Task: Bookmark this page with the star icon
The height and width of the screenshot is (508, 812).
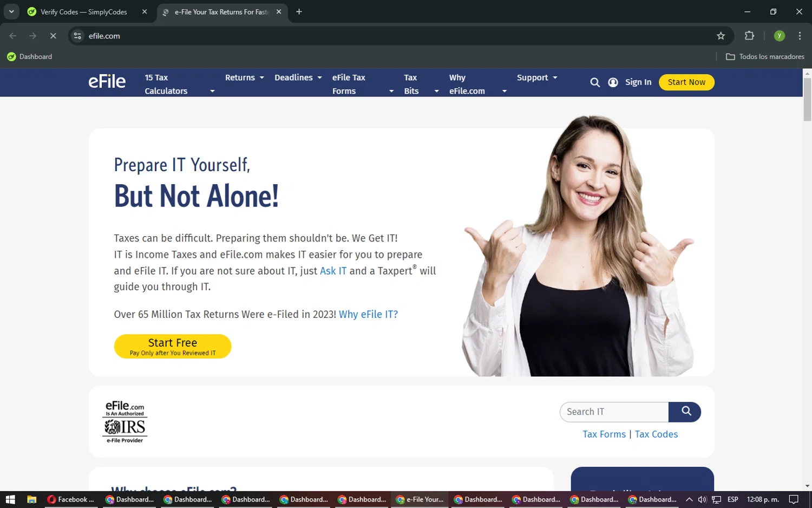Action: tap(721, 36)
